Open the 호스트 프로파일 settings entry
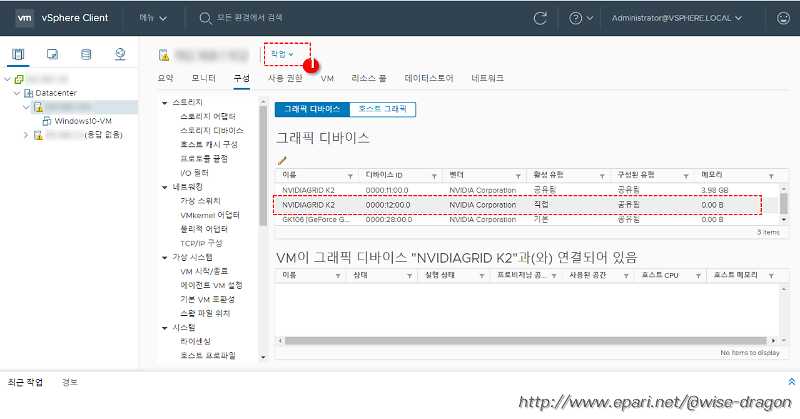The width and height of the screenshot is (800, 419). pos(208,355)
